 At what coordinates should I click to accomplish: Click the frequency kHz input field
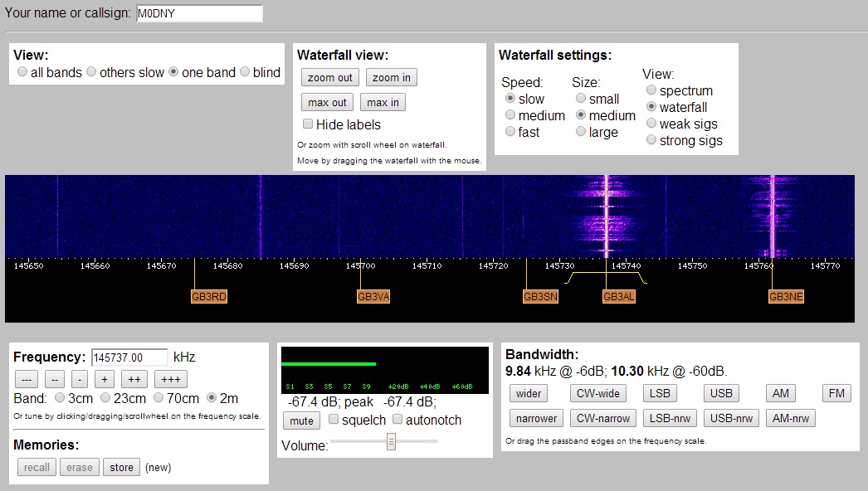(x=129, y=357)
